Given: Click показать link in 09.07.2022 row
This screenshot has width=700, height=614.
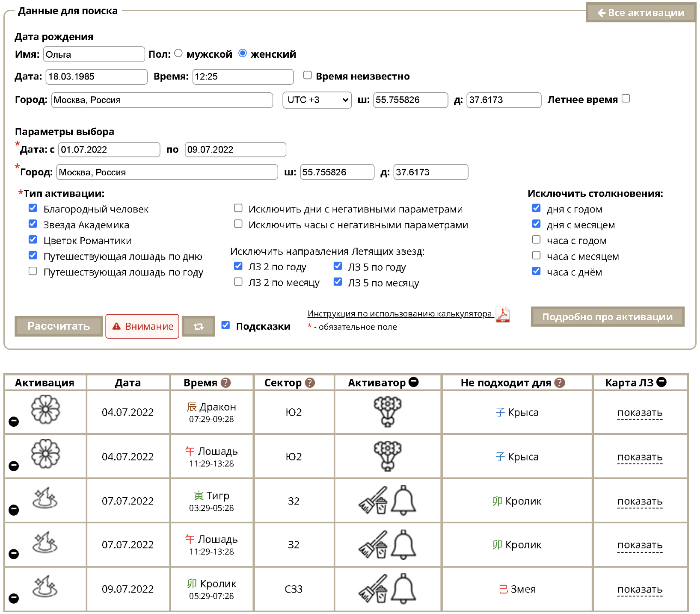Looking at the screenshot, I should pyautogui.click(x=640, y=589).
